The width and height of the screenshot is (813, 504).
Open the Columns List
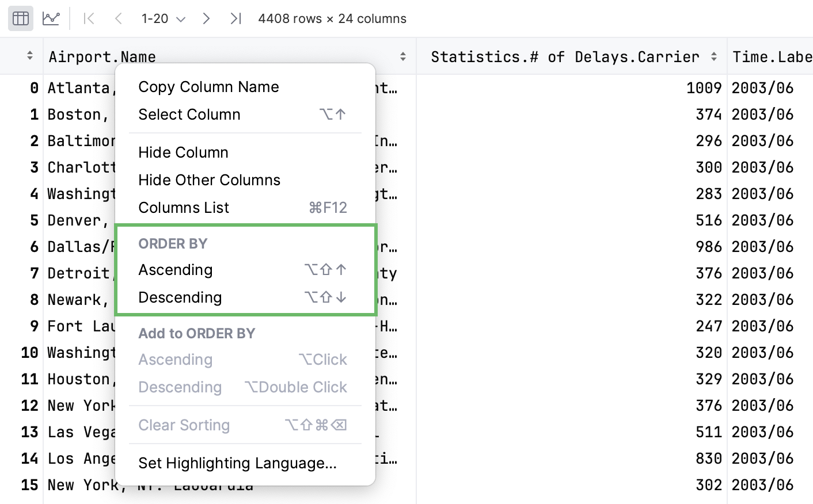coord(184,207)
